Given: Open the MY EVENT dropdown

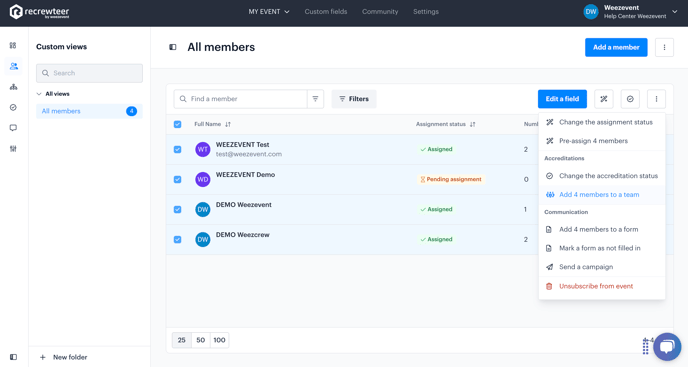Looking at the screenshot, I should (x=269, y=12).
